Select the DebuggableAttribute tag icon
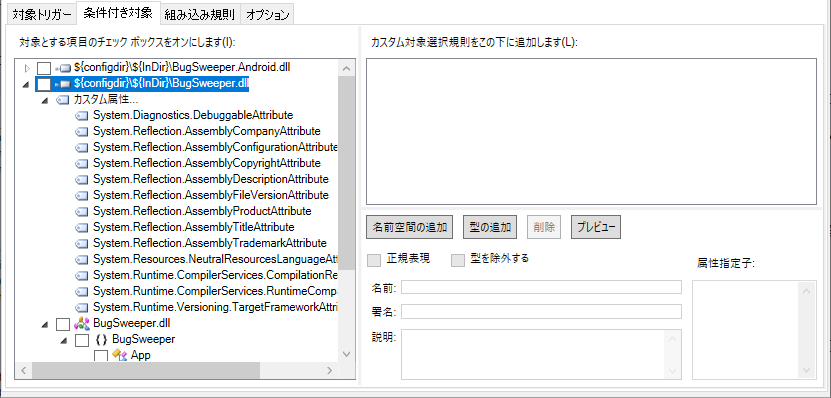The image size is (831, 398). (x=82, y=115)
